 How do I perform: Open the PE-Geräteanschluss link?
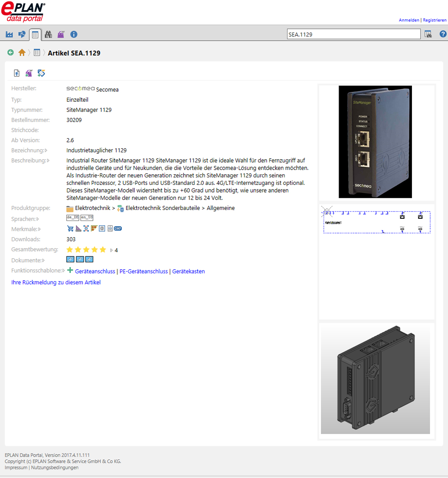coord(143,271)
